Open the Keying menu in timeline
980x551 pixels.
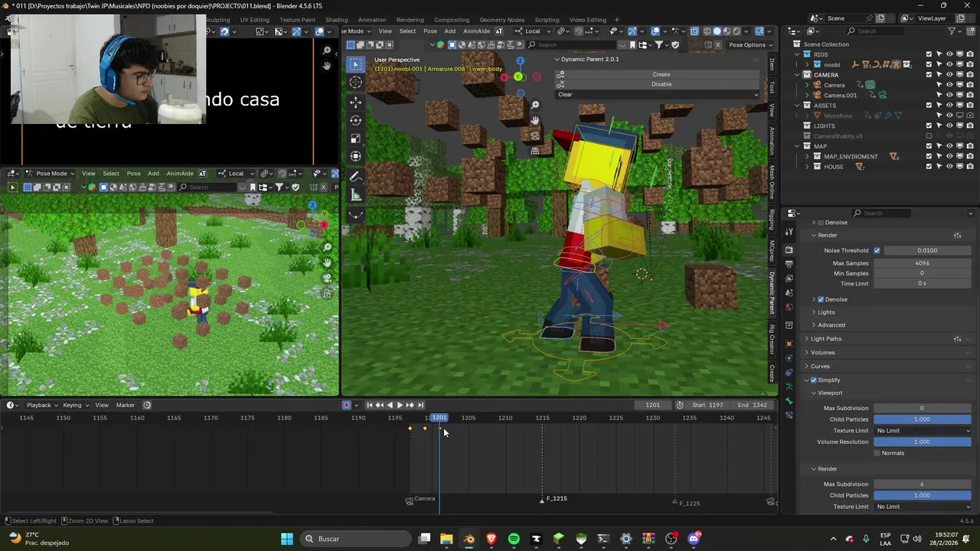coord(75,405)
